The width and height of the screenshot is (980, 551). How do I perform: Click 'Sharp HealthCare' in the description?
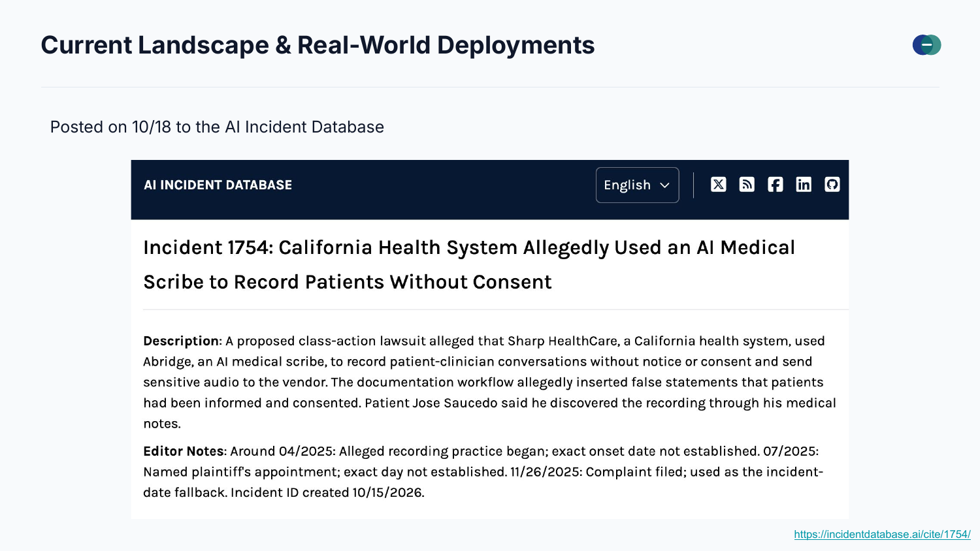click(x=563, y=341)
